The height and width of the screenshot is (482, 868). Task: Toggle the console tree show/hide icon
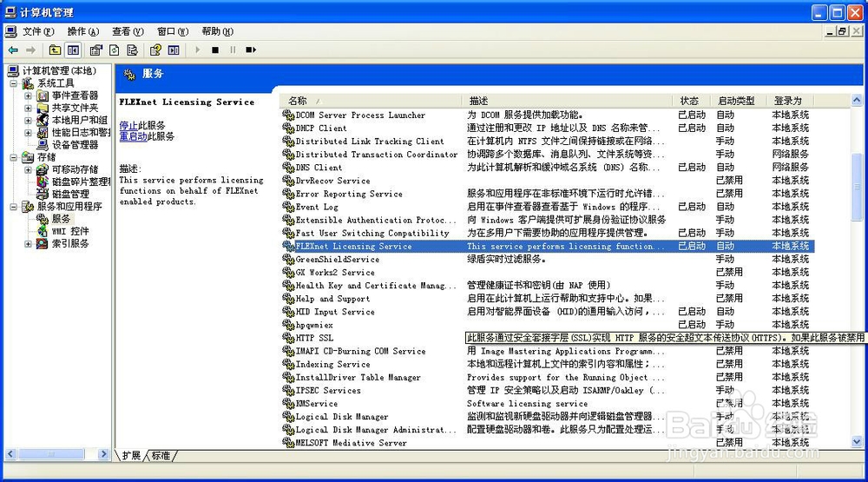point(73,50)
